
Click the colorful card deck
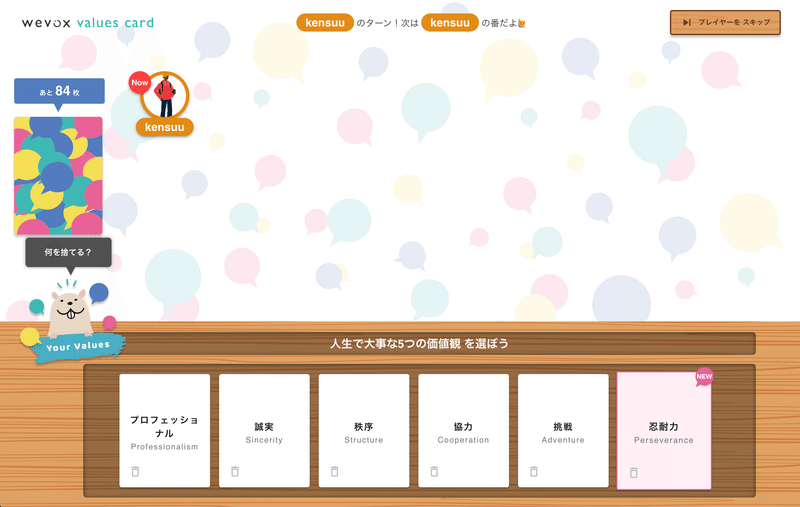point(58,176)
